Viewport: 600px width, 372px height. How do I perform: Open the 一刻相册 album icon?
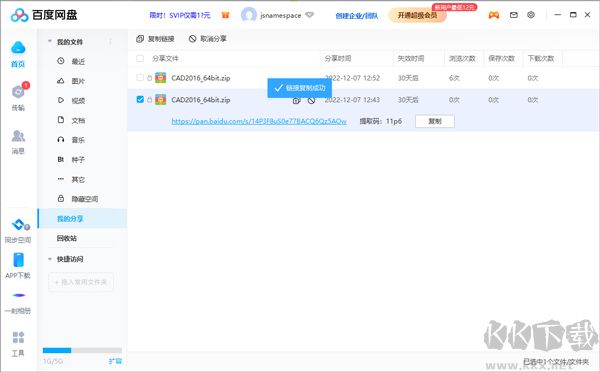tap(18, 295)
